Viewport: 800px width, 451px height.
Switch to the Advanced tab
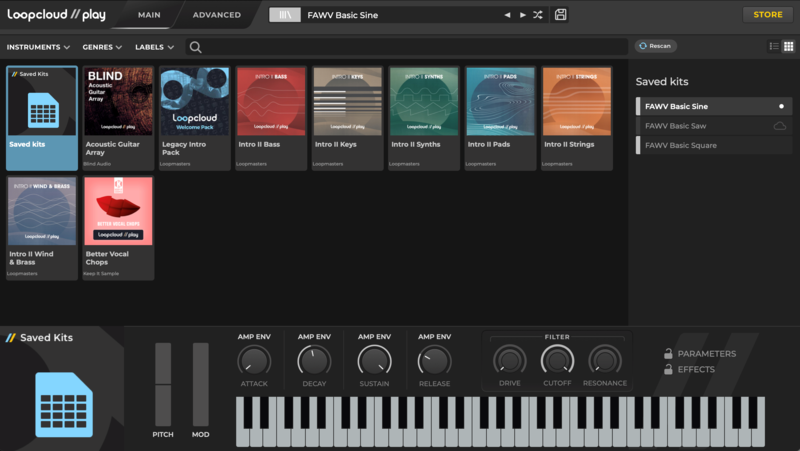216,15
